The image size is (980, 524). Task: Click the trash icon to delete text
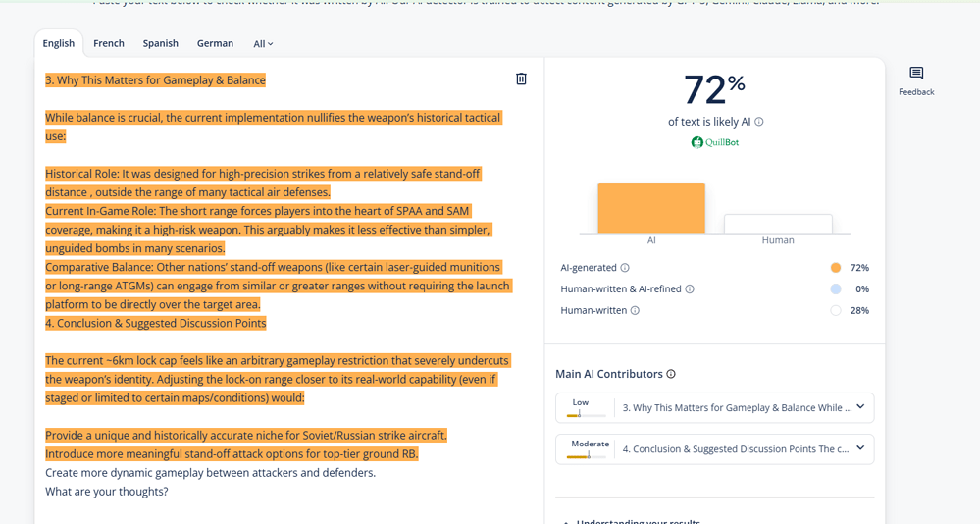[521, 79]
